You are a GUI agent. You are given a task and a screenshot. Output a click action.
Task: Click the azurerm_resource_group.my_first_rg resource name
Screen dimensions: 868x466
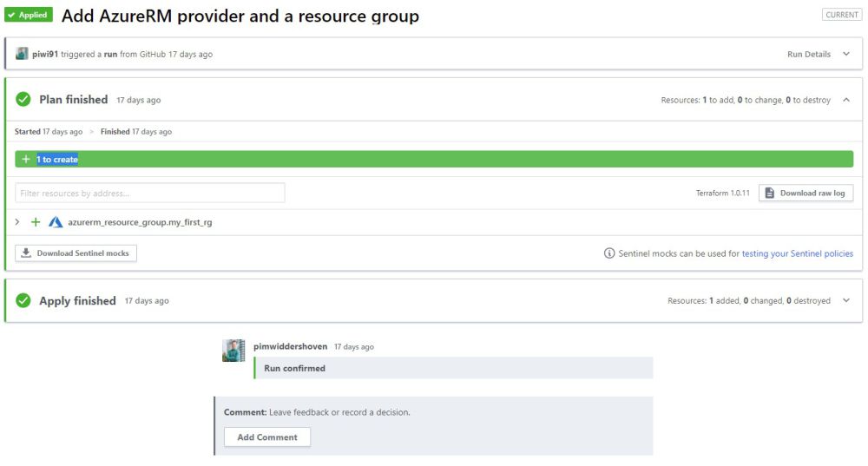pos(140,222)
